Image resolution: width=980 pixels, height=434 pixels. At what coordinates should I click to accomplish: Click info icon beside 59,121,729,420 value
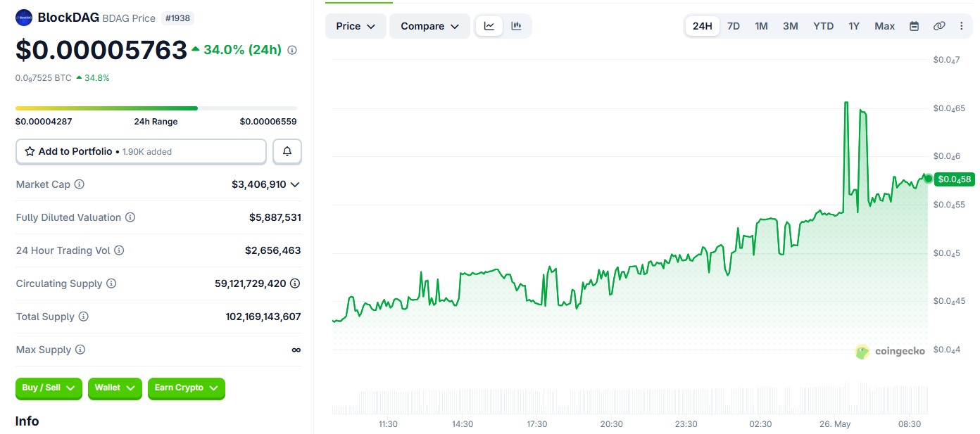click(295, 283)
